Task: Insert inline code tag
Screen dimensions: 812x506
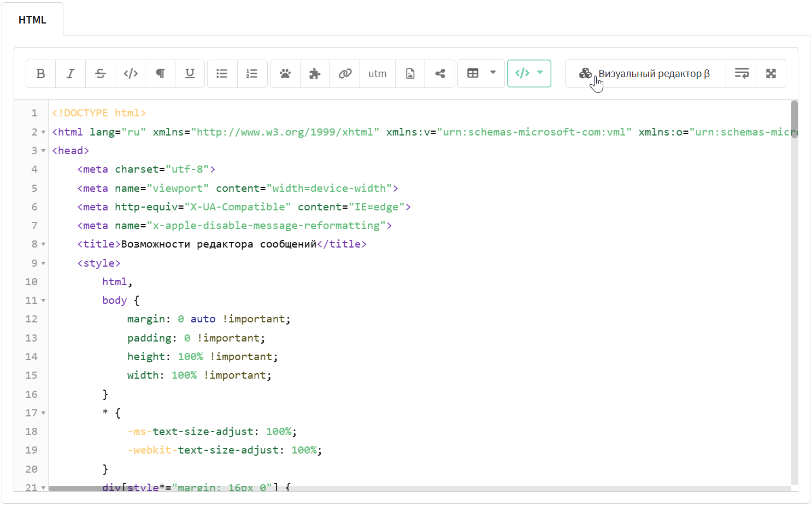Action: pyautogui.click(x=131, y=74)
